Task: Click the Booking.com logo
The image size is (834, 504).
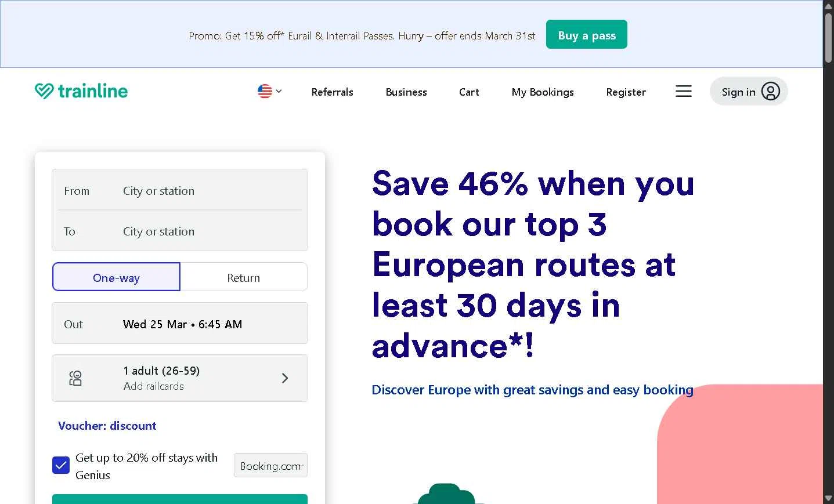Action: click(x=270, y=466)
